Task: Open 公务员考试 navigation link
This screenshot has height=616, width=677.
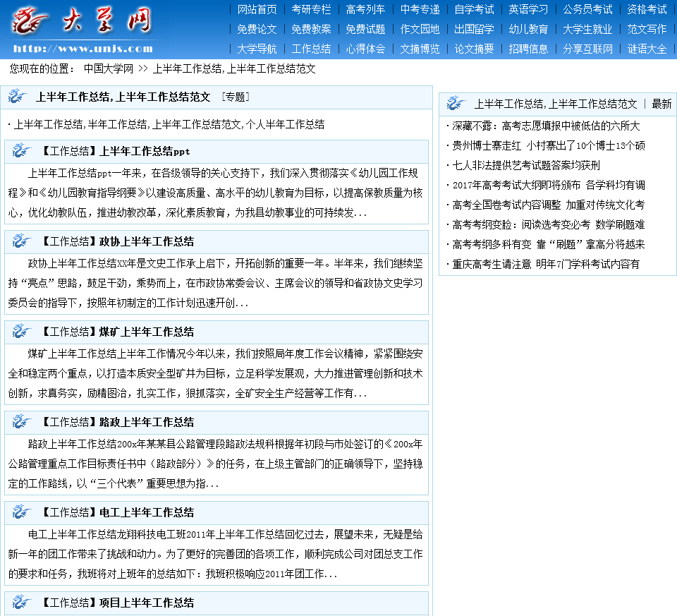Action: coord(587,9)
